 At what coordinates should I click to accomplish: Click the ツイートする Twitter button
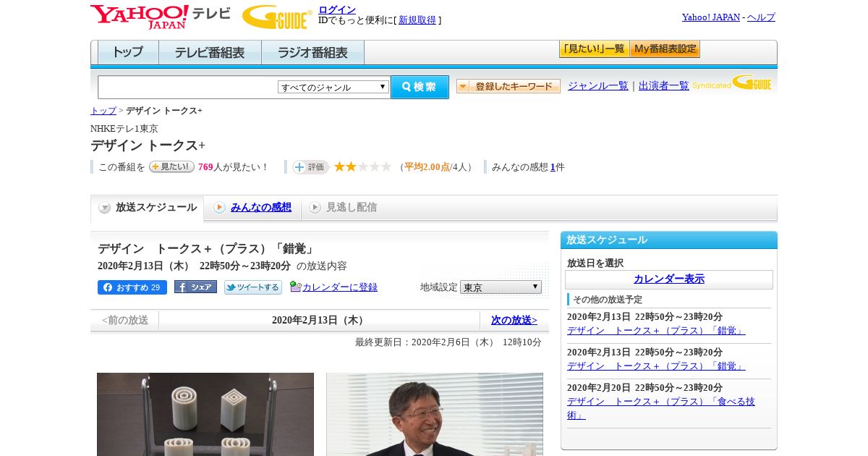(253, 287)
